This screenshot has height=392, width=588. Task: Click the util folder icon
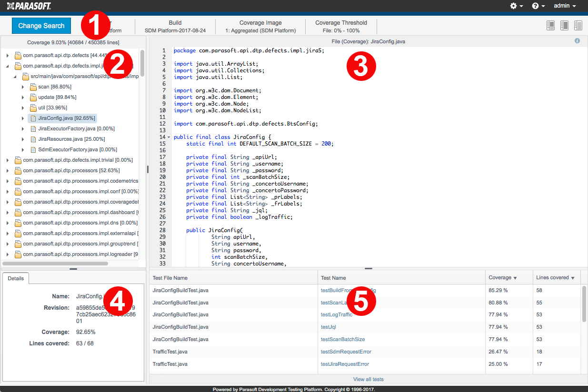33,108
